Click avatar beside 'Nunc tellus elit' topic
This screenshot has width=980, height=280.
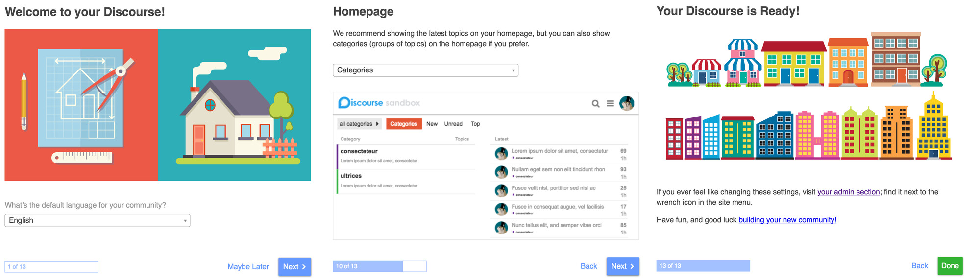click(x=501, y=228)
